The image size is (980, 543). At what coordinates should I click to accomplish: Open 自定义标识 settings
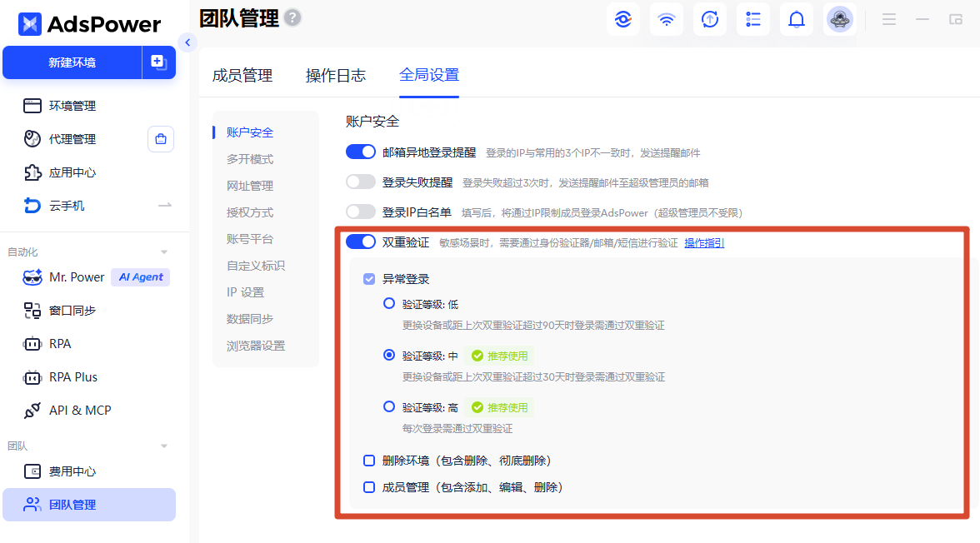pyautogui.click(x=256, y=266)
